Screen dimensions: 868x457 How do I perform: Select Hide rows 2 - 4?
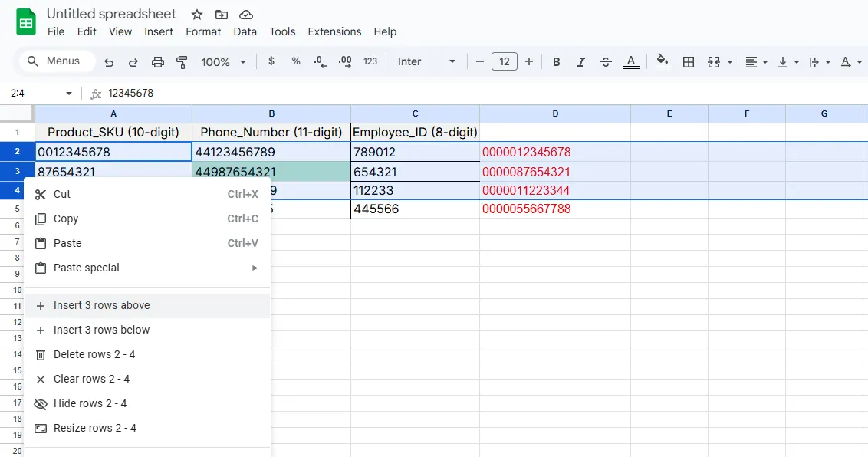tap(90, 403)
